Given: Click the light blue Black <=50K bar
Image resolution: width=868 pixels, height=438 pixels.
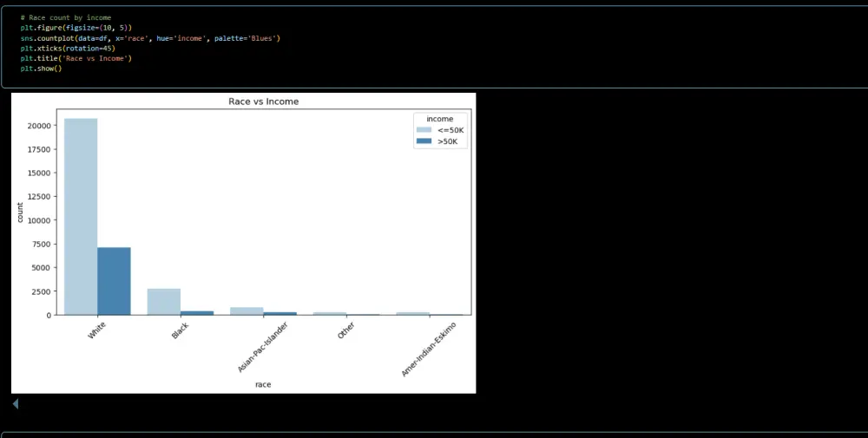Looking at the screenshot, I should tap(164, 302).
